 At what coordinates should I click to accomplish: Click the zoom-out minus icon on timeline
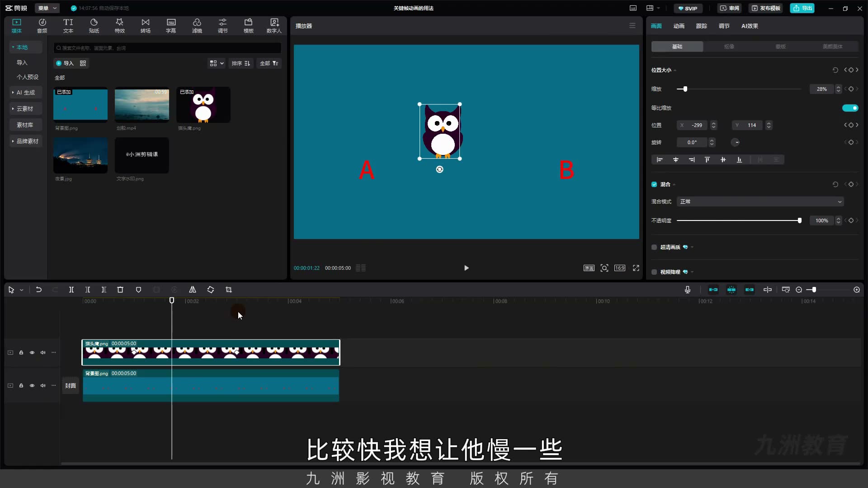[x=799, y=290]
